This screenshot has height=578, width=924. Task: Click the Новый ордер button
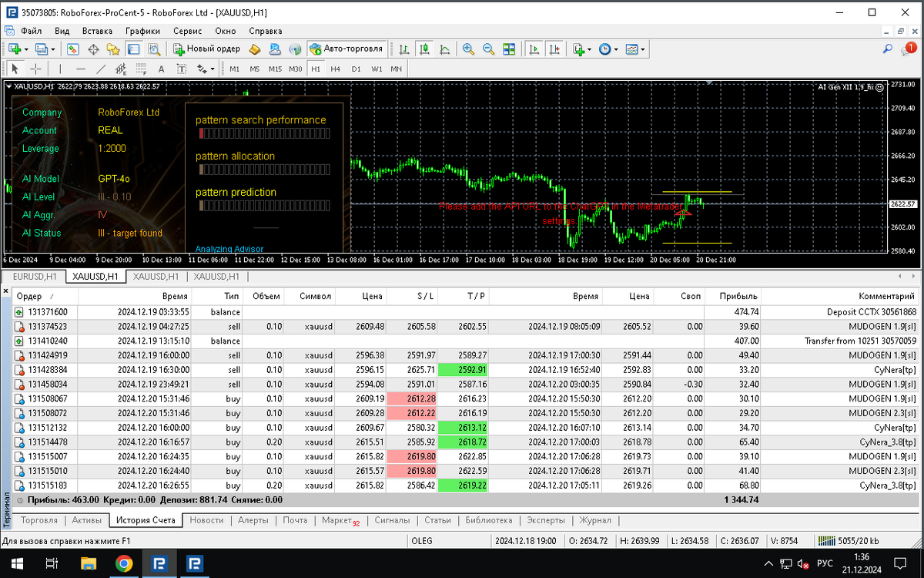[206, 49]
